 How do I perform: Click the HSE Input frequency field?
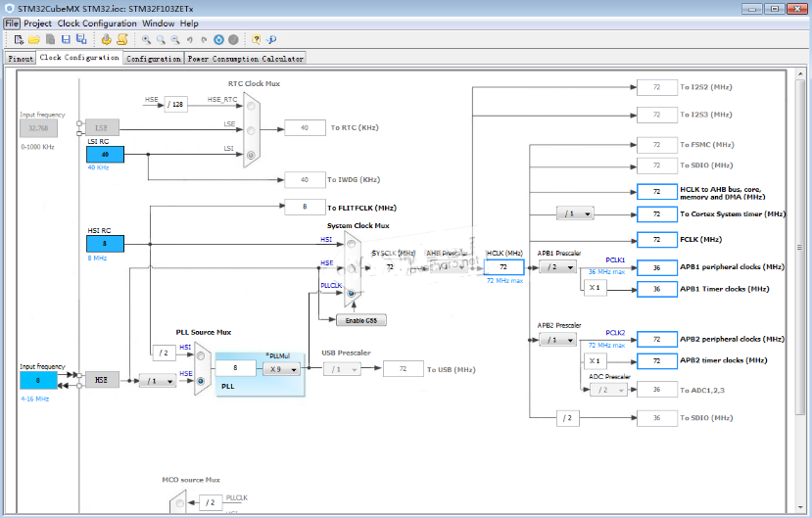coord(38,380)
